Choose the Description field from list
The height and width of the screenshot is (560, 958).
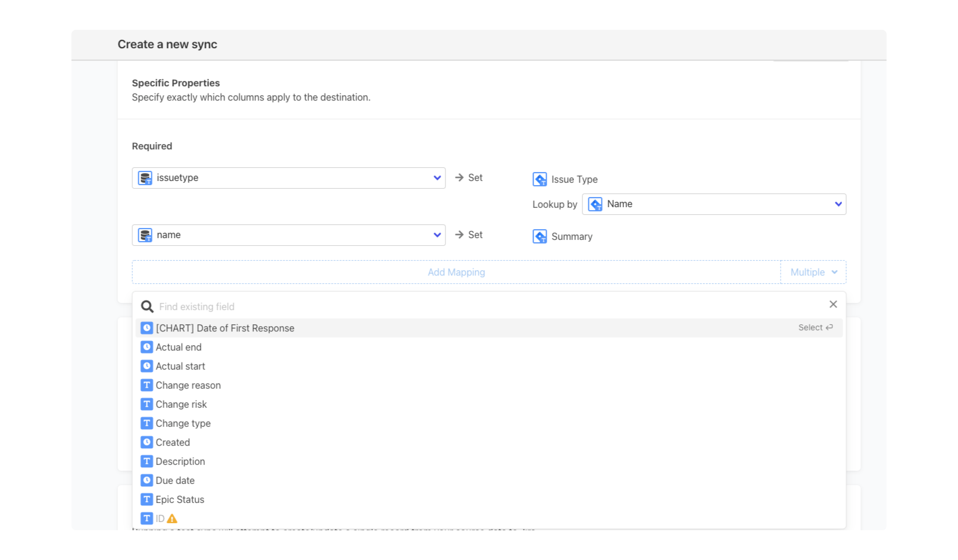pos(180,461)
